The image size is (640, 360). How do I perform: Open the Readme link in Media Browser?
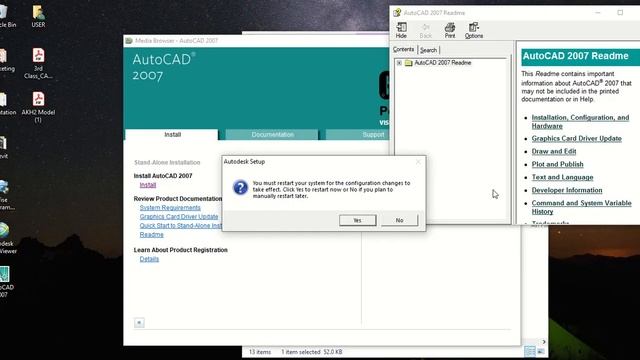coord(151,235)
